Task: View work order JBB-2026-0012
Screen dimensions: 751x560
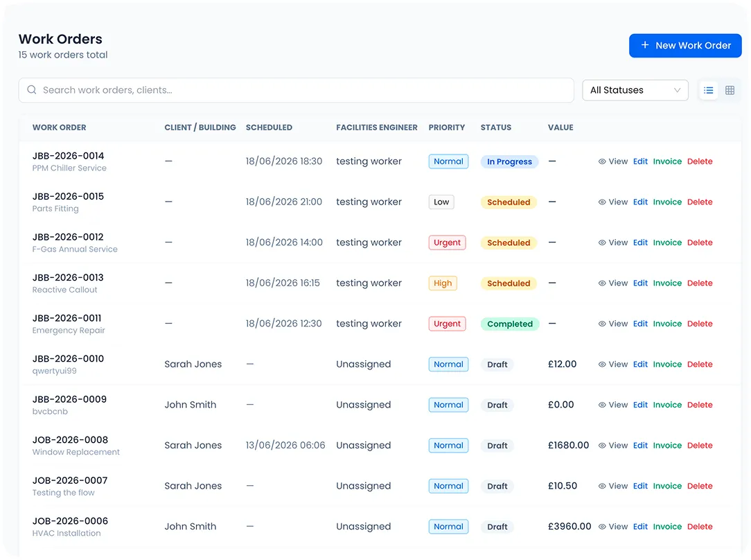Action: coord(612,243)
